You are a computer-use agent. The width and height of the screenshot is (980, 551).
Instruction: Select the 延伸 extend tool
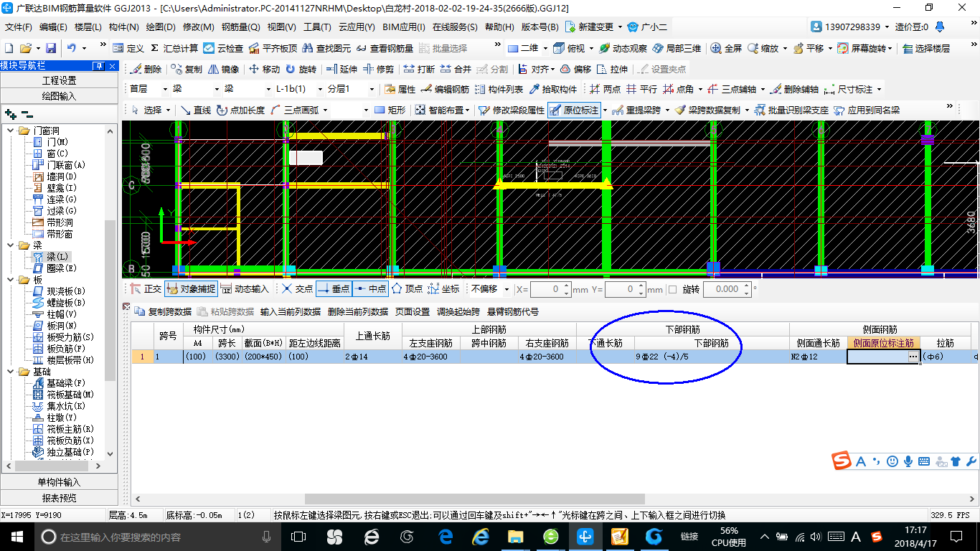click(x=341, y=69)
